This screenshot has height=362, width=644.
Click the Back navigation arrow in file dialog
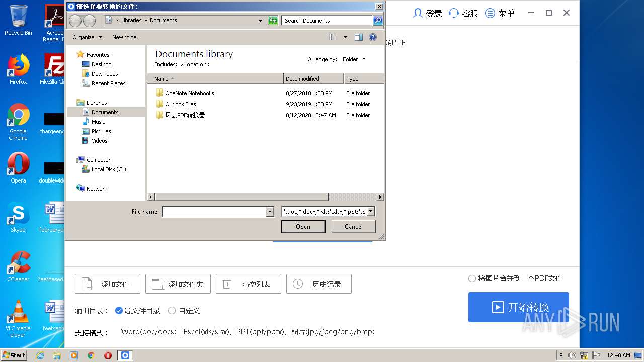75,21
